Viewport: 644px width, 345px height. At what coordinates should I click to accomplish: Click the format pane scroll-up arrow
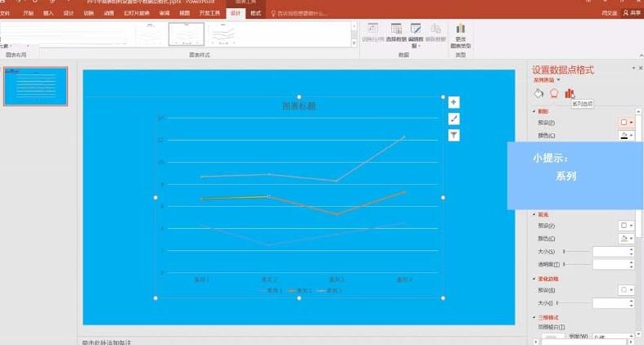click(x=638, y=111)
